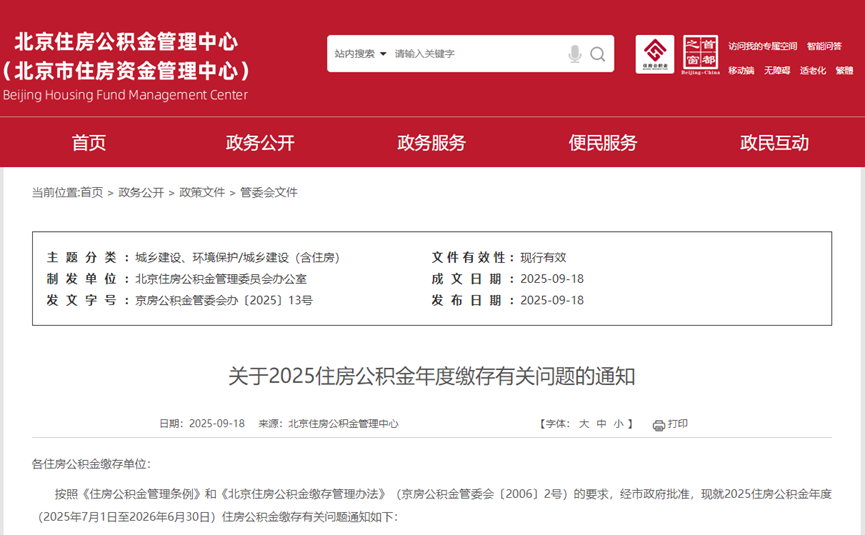This screenshot has width=865, height=535.
Task: Open the 政务公开 main navigation menu
Action: [x=260, y=143]
